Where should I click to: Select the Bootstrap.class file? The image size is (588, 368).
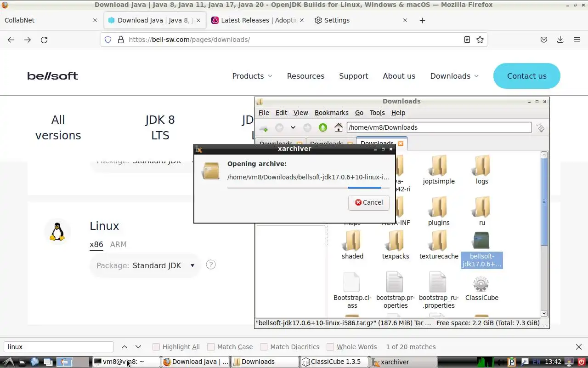coord(352,290)
